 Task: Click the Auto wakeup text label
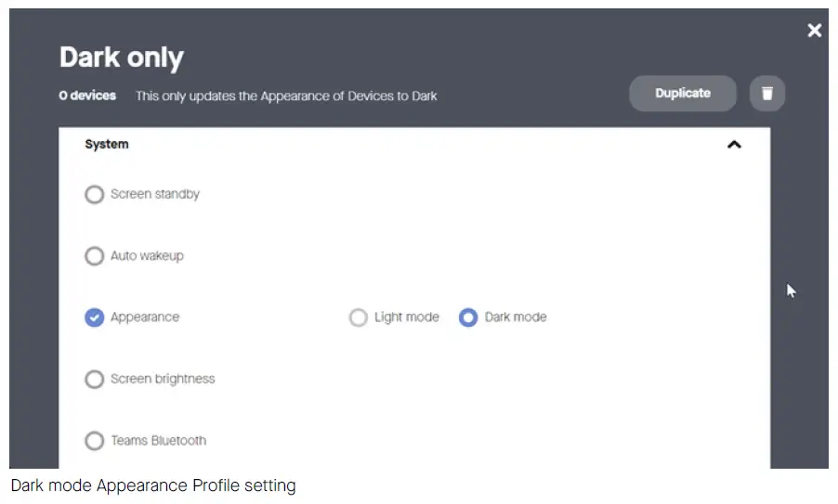pyautogui.click(x=147, y=256)
